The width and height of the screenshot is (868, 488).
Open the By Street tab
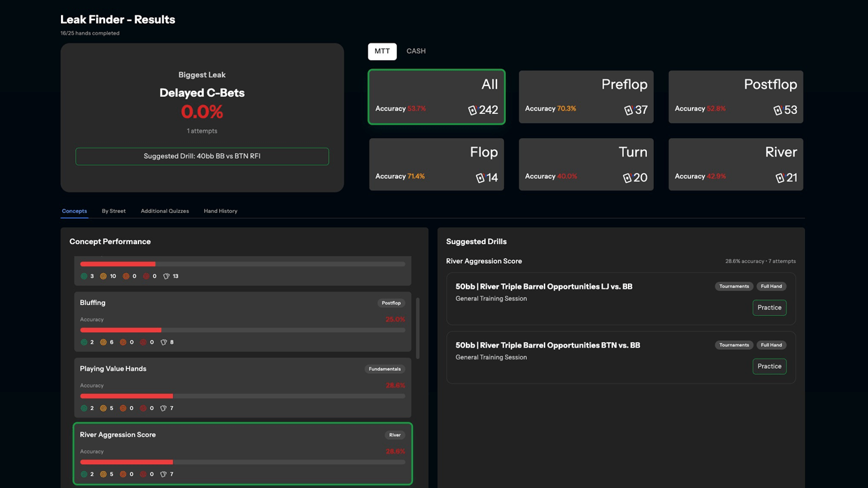click(x=113, y=211)
